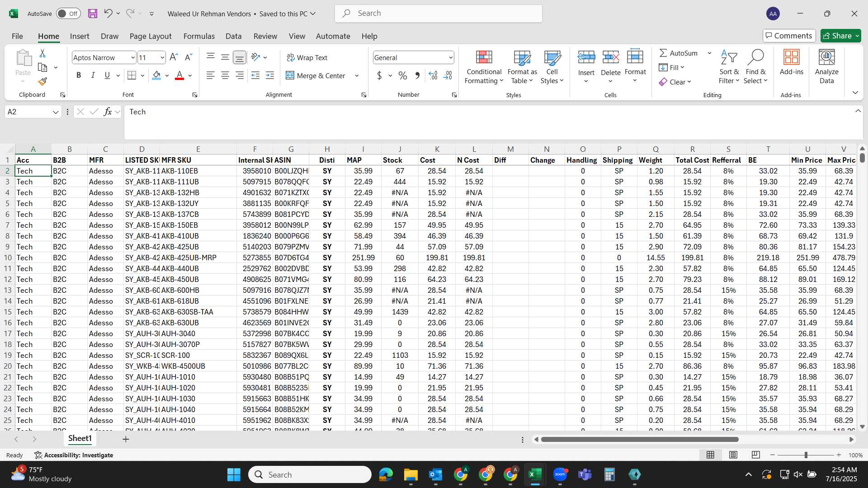Click the Analyze Data button
868x488 pixels.
click(x=826, y=67)
